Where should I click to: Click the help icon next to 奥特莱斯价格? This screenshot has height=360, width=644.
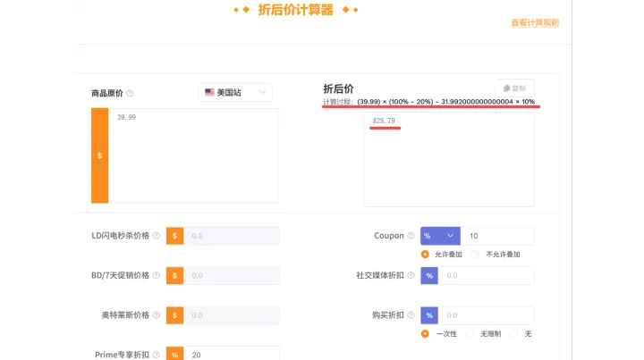click(x=156, y=315)
